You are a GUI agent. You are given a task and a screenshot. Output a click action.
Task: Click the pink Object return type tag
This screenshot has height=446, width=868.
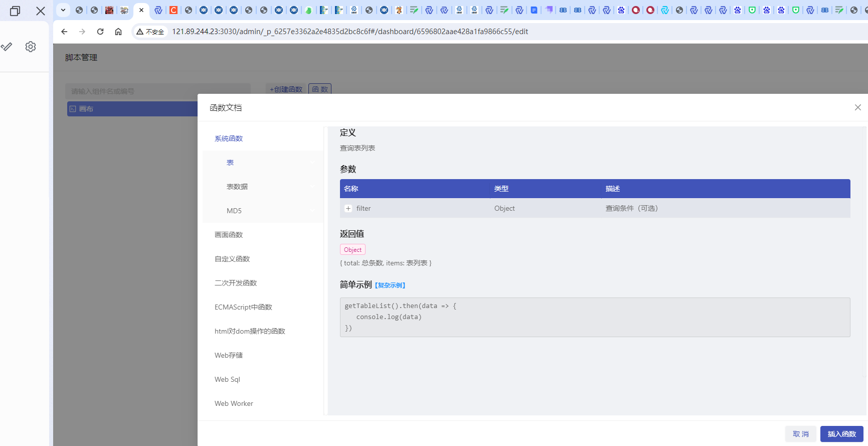[x=353, y=250]
